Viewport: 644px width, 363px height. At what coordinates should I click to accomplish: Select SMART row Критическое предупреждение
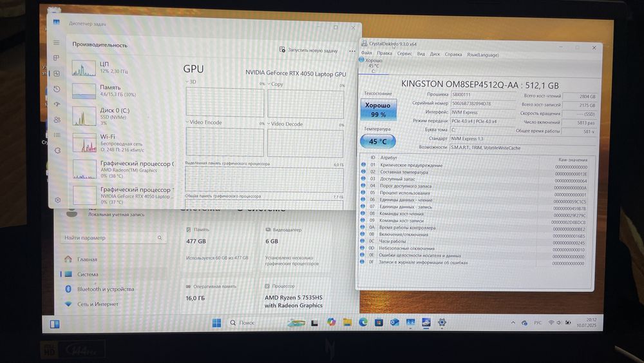pyautogui.click(x=475, y=165)
